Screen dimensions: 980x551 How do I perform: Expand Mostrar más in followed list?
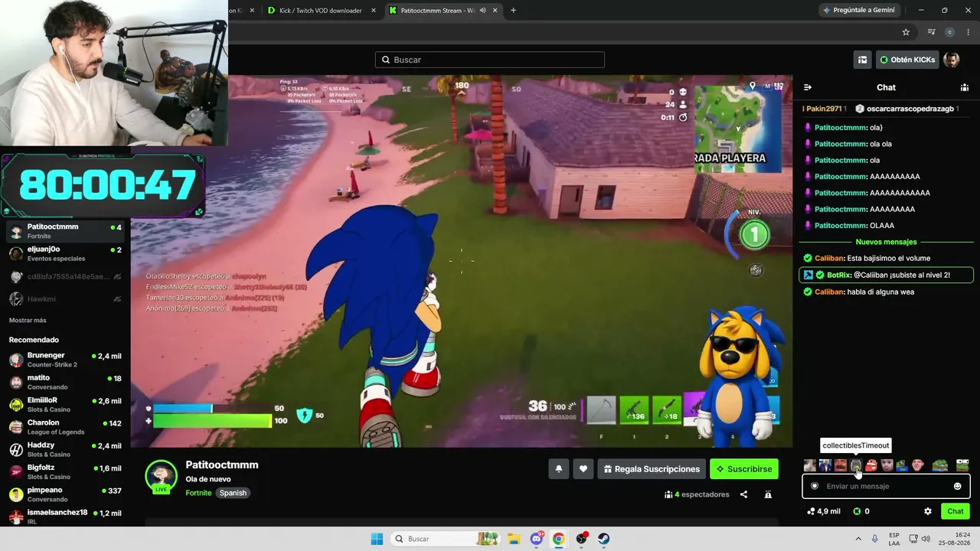coord(28,320)
